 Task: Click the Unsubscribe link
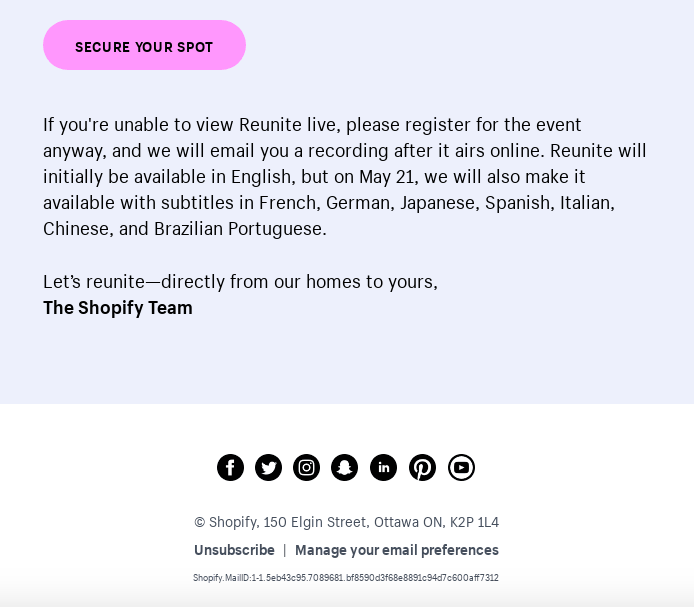pos(234,550)
